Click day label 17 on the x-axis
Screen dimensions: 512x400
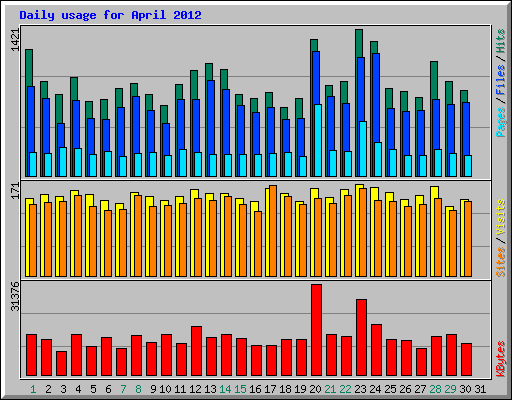tap(270, 389)
